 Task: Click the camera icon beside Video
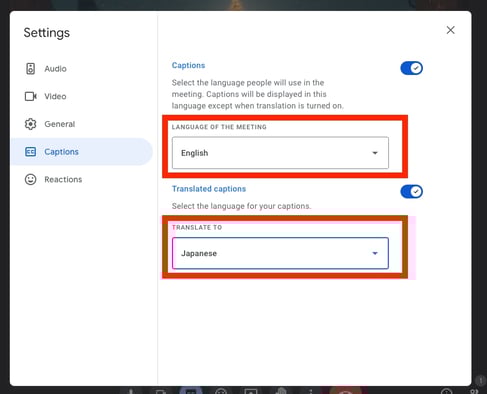coord(31,96)
